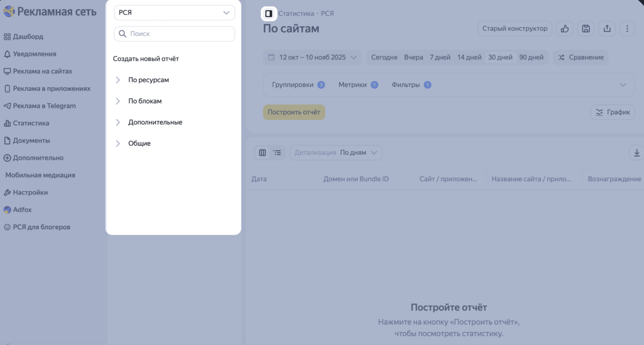Click the sidebar panel toggle icon
The width and height of the screenshot is (644, 345).
[269, 14]
